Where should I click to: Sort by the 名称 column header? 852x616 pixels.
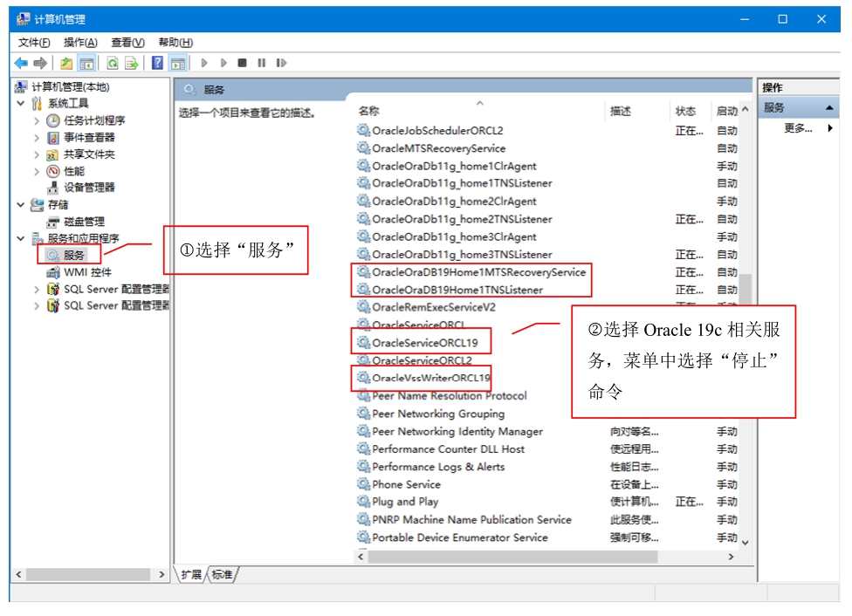(369, 111)
